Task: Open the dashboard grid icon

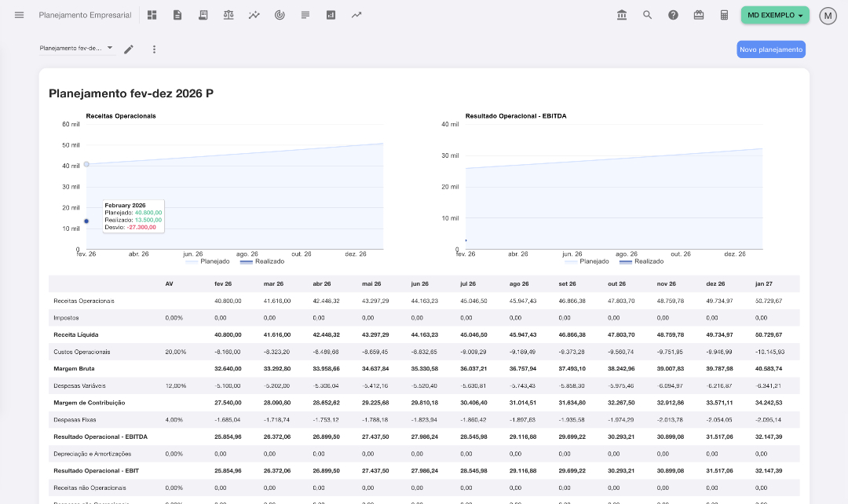Action: point(152,15)
